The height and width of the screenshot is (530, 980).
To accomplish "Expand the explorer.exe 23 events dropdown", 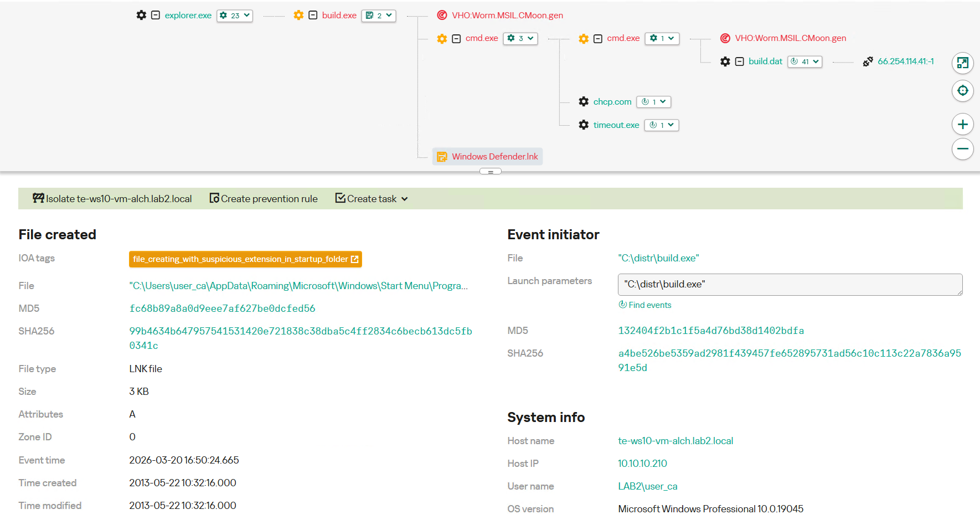I will click(x=235, y=16).
